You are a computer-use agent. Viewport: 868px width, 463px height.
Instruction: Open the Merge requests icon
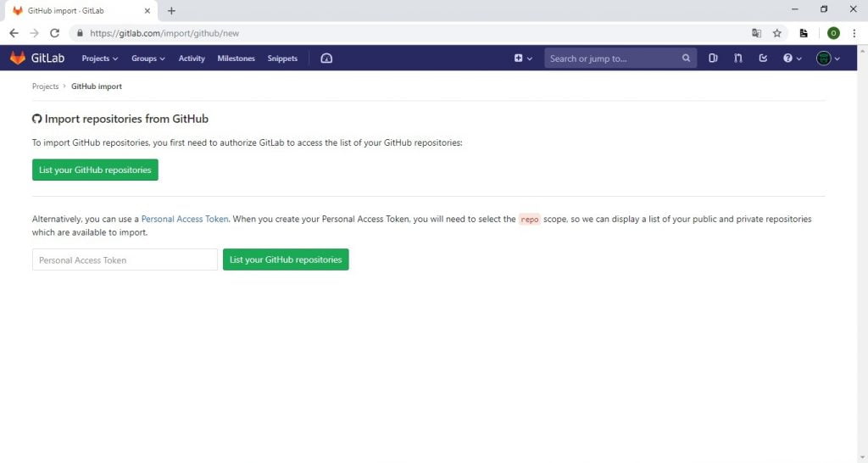[x=738, y=59]
